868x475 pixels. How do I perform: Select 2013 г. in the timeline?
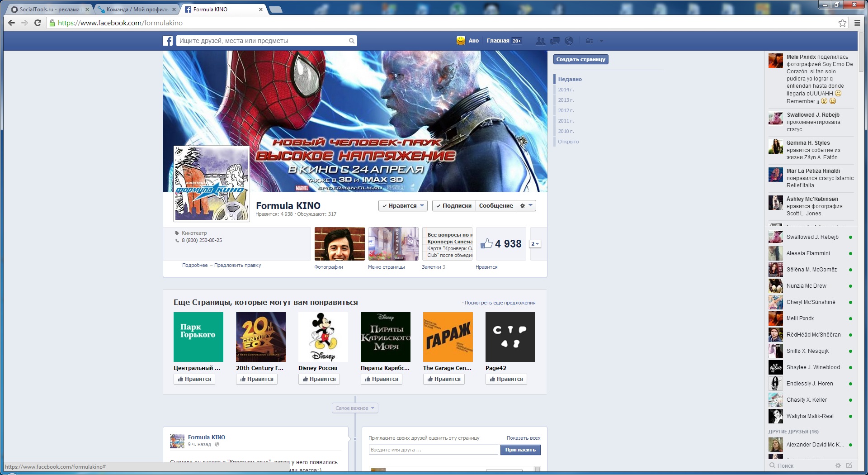566,100
